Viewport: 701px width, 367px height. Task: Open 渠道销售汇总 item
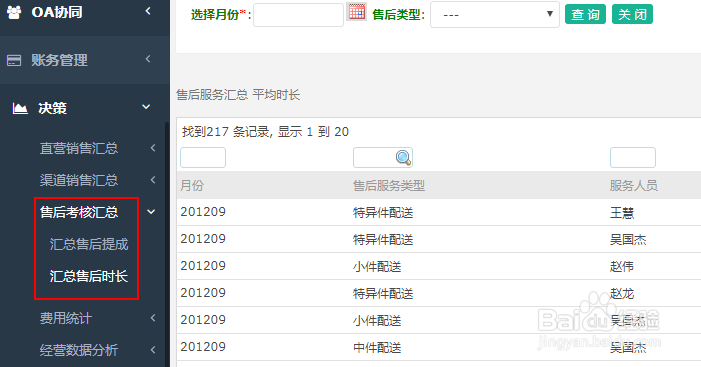tap(79, 180)
